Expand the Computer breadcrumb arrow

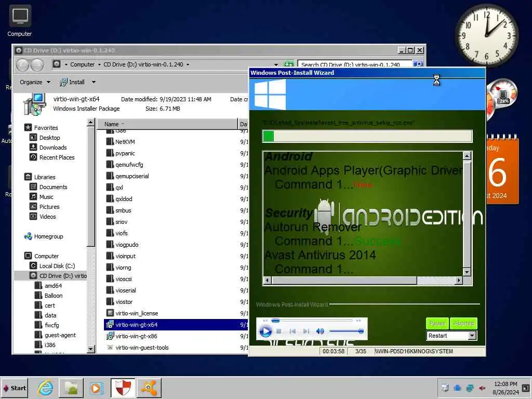[99, 64]
